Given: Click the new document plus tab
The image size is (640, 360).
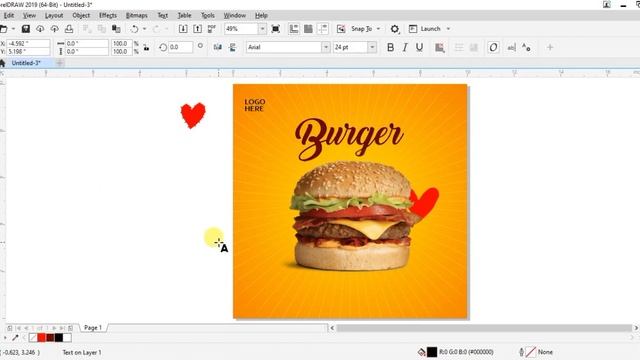Looking at the screenshot, I should click(x=60, y=63).
